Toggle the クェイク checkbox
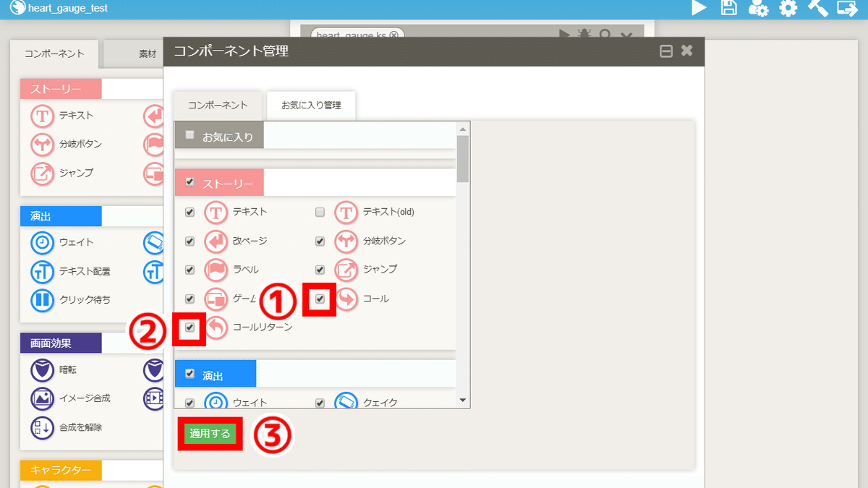 click(x=320, y=403)
